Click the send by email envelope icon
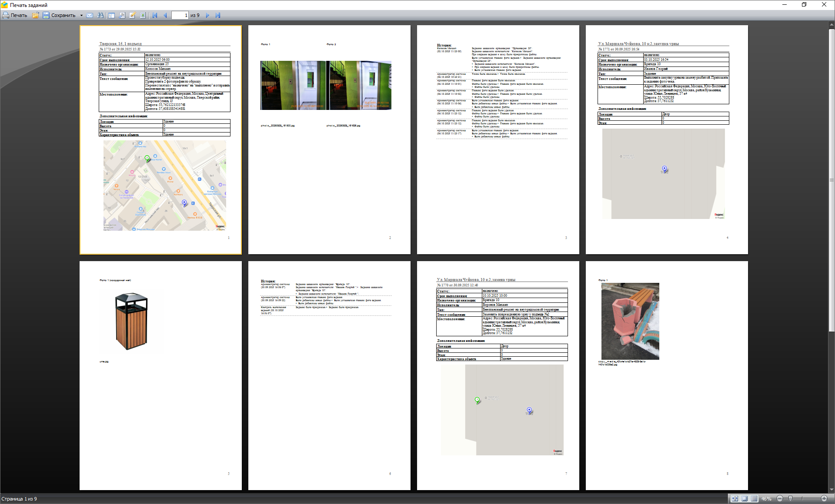Image resolution: width=835 pixels, height=504 pixels. [x=90, y=15]
